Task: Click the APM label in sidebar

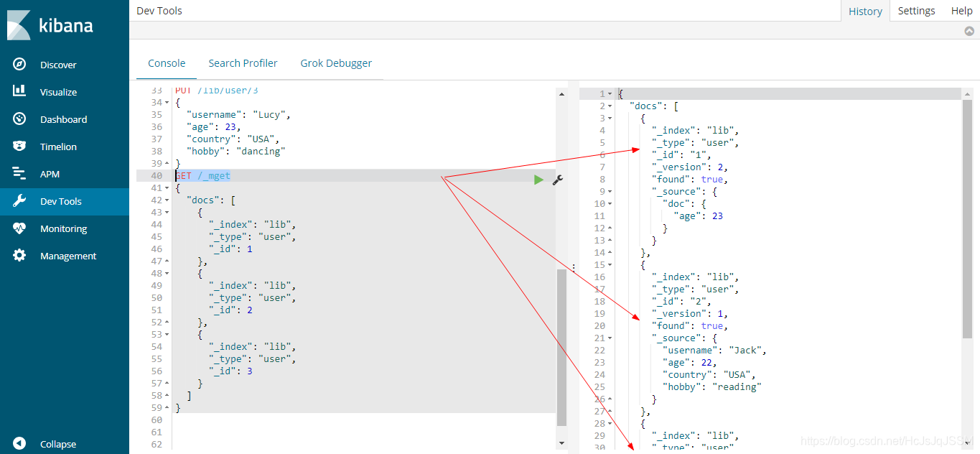Action: [50, 174]
